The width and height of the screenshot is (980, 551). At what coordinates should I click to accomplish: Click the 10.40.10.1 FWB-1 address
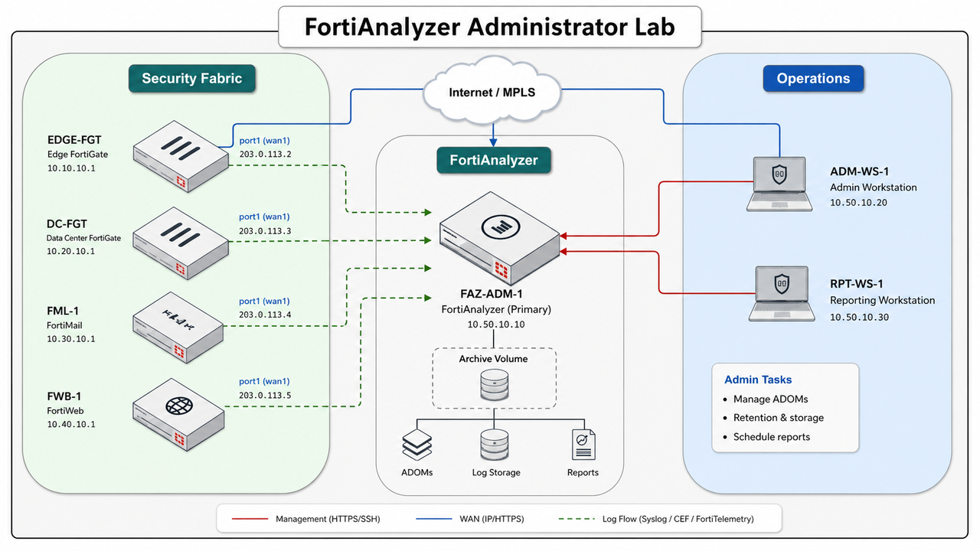(x=71, y=424)
